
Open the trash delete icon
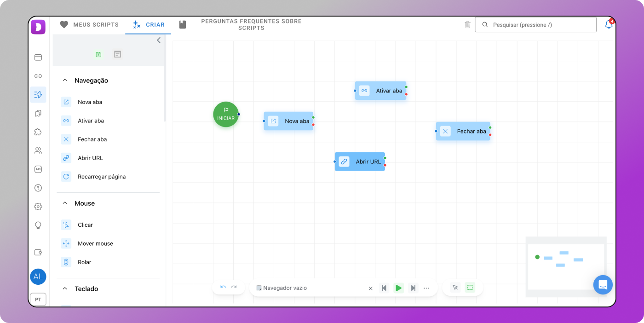pyautogui.click(x=467, y=25)
